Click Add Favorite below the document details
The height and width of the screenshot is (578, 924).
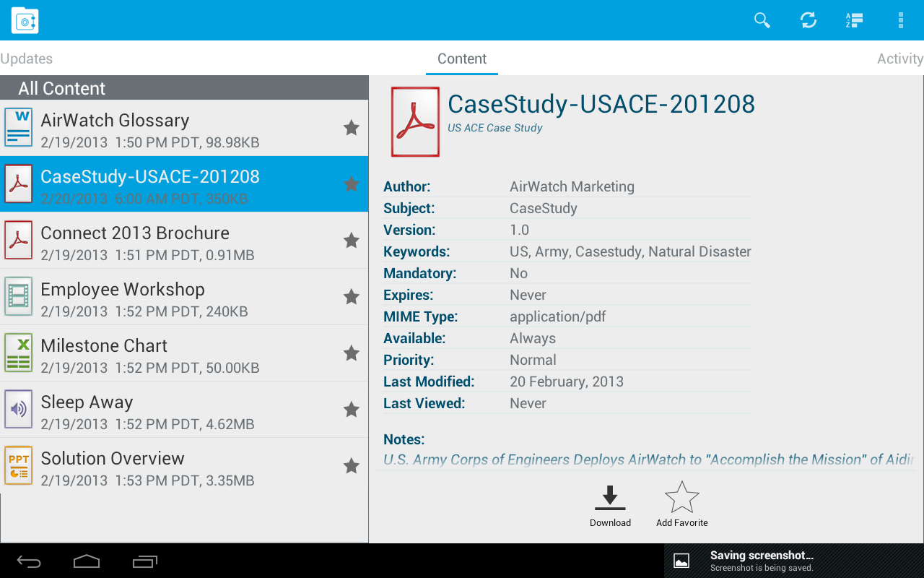click(x=681, y=504)
